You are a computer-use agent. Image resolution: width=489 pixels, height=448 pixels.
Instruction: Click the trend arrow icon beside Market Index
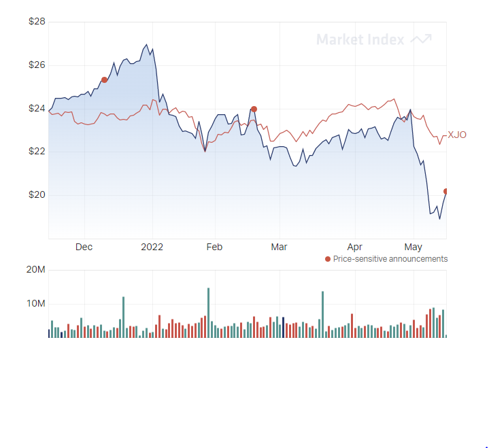tap(421, 39)
